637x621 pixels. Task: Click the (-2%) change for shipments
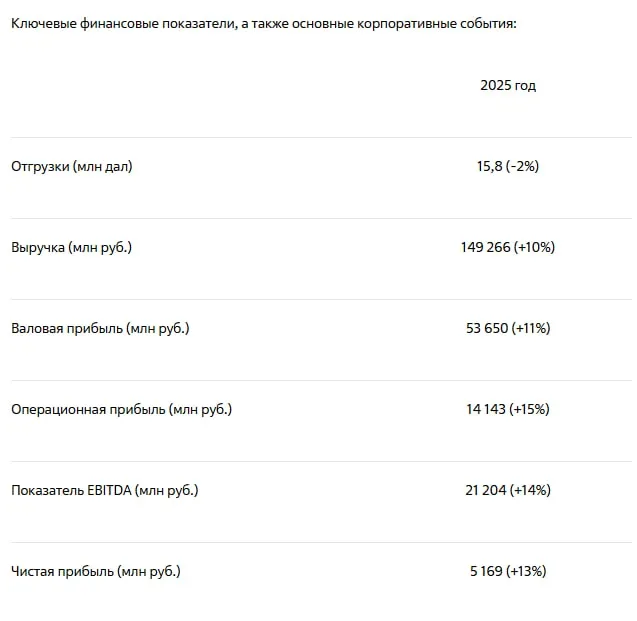pos(523,166)
